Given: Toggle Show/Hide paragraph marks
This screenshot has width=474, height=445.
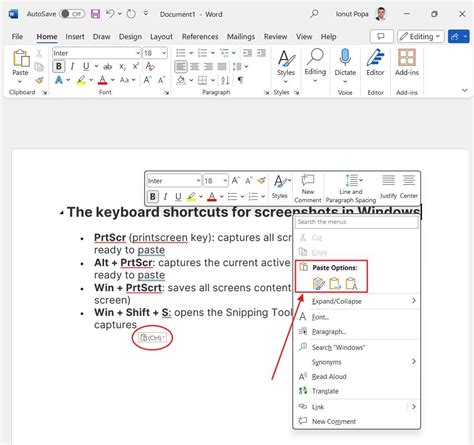Looking at the screenshot, I should (x=240, y=80).
